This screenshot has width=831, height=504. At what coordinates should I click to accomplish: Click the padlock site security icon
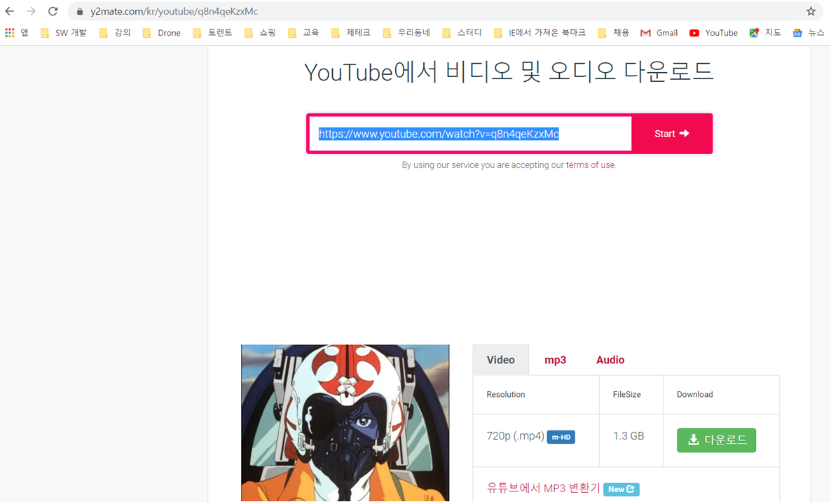(80, 11)
